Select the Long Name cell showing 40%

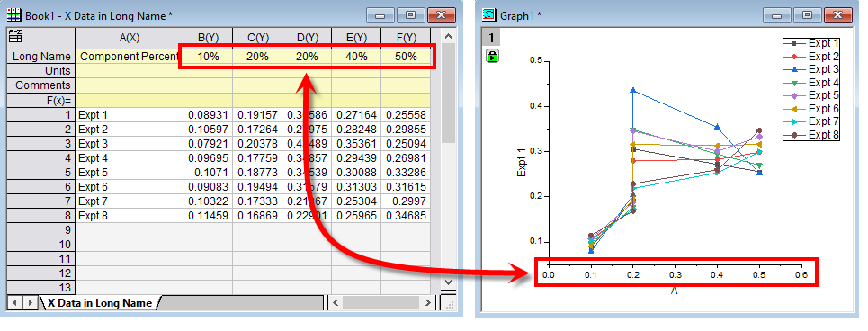(356, 57)
